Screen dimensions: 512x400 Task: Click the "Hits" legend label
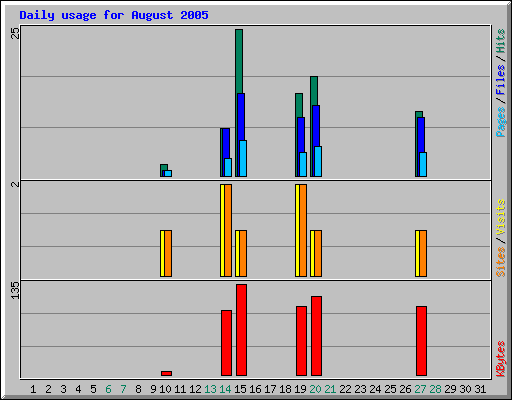pyautogui.click(x=500, y=41)
